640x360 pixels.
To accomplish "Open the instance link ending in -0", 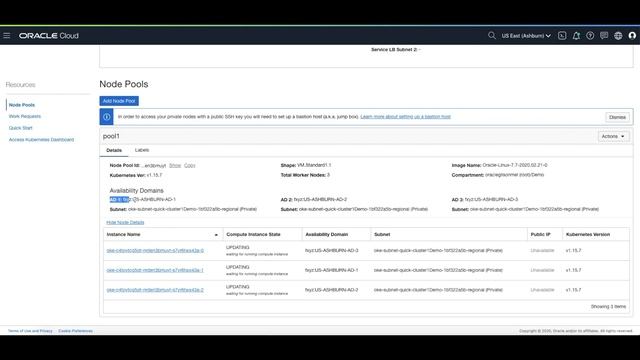I will coord(155,251).
